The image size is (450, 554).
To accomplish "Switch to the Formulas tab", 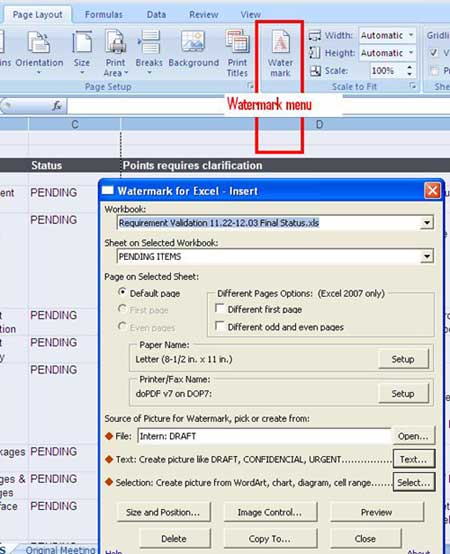I will pos(104,14).
